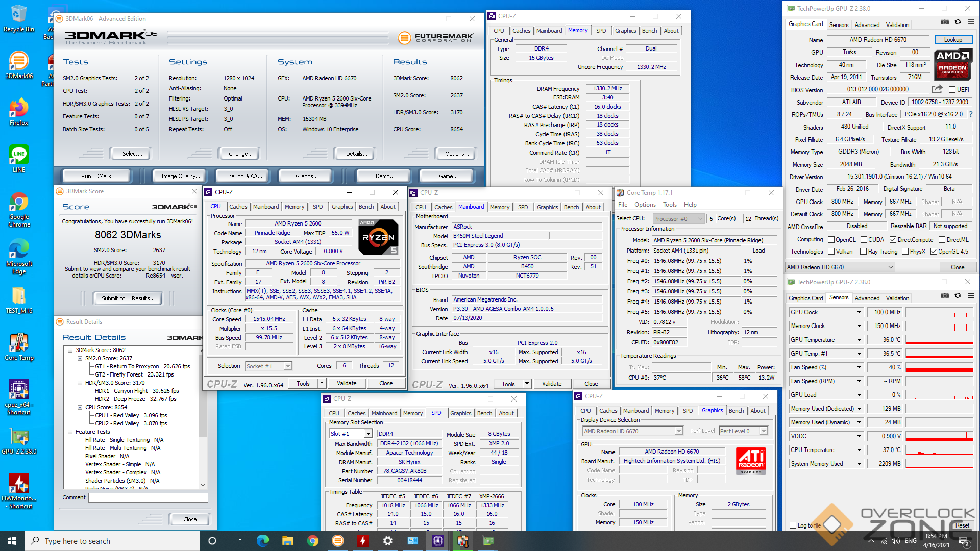Click the GPU-Z Lookup button
The image size is (980, 551).
[x=952, y=40]
